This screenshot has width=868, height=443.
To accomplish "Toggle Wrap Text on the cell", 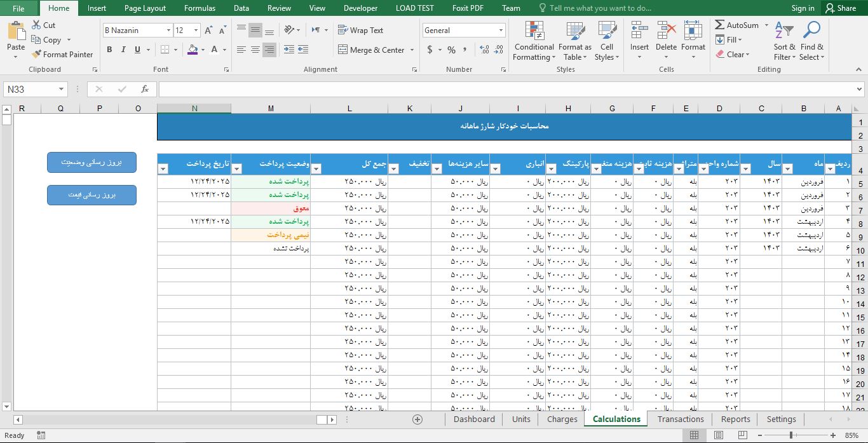I will [x=360, y=30].
